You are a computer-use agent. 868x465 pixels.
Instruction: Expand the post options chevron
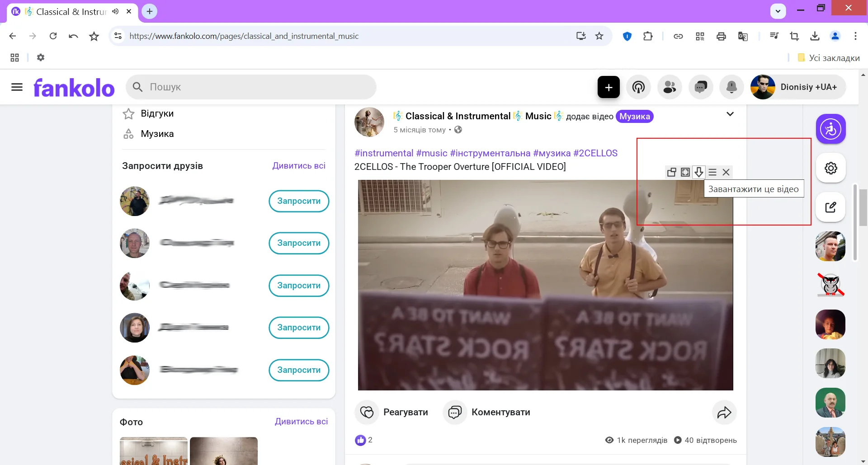coord(730,114)
